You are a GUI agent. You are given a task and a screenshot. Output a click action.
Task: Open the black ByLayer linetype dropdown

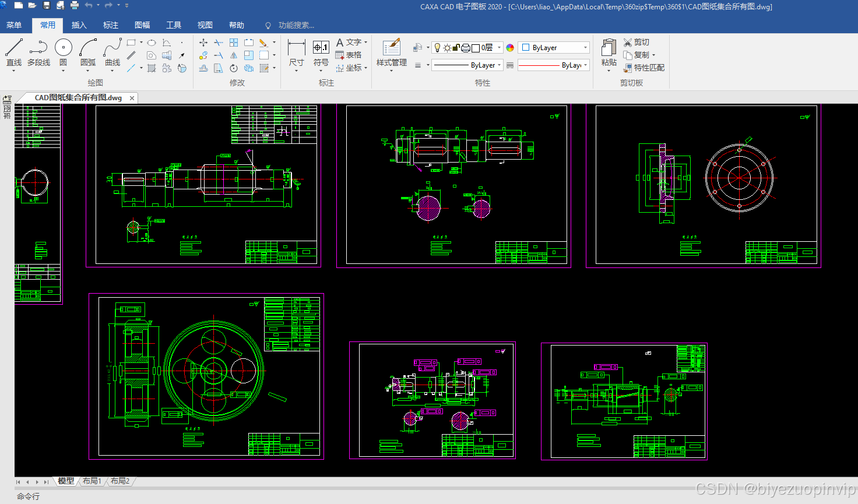pyautogui.click(x=499, y=65)
